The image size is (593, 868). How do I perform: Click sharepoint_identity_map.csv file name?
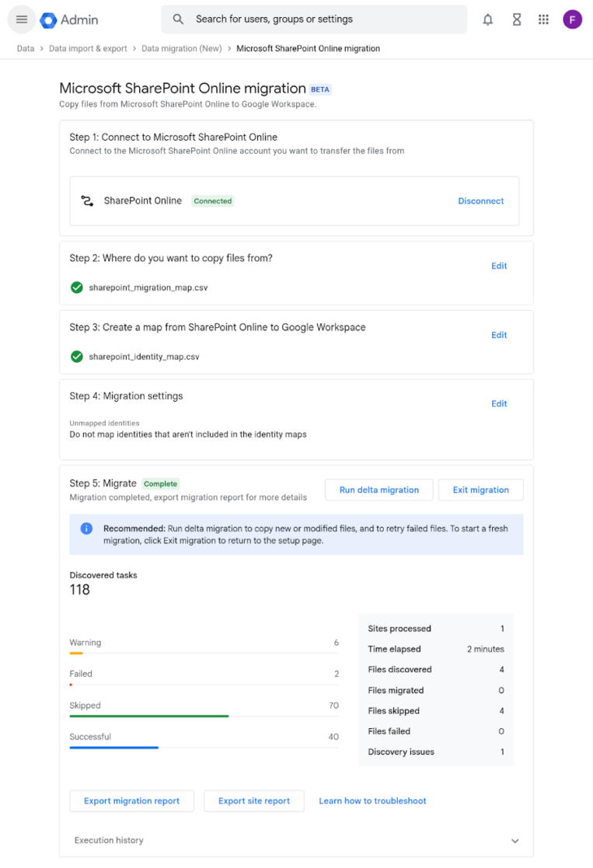(144, 357)
